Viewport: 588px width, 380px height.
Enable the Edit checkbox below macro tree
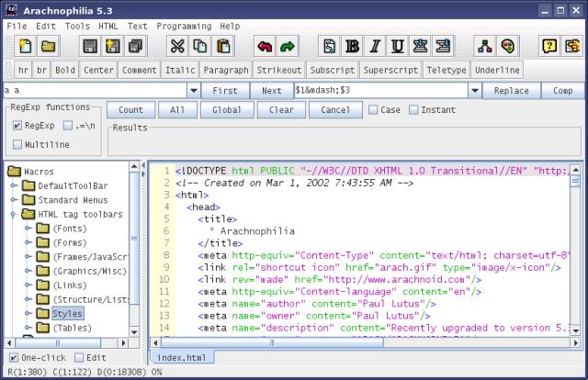(x=79, y=358)
